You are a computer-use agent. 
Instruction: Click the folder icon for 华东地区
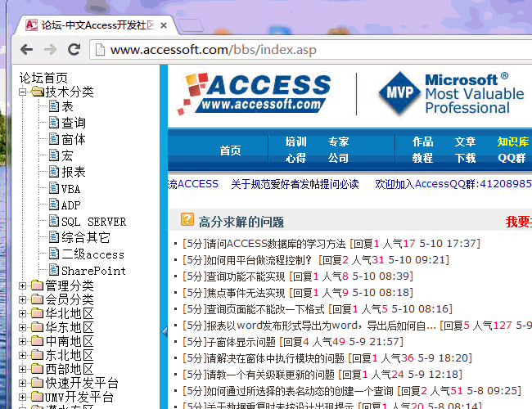coord(38,327)
